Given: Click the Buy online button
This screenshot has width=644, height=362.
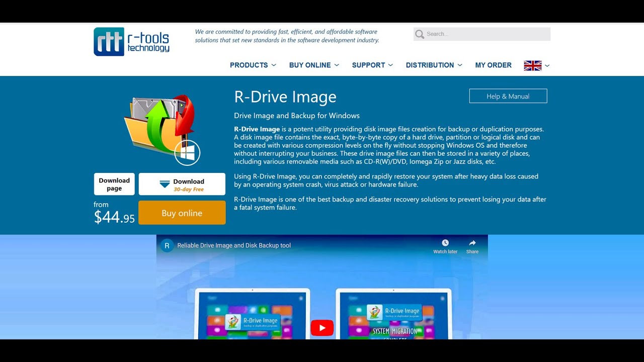Looking at the screenshot, I should (x=182, y=213).
